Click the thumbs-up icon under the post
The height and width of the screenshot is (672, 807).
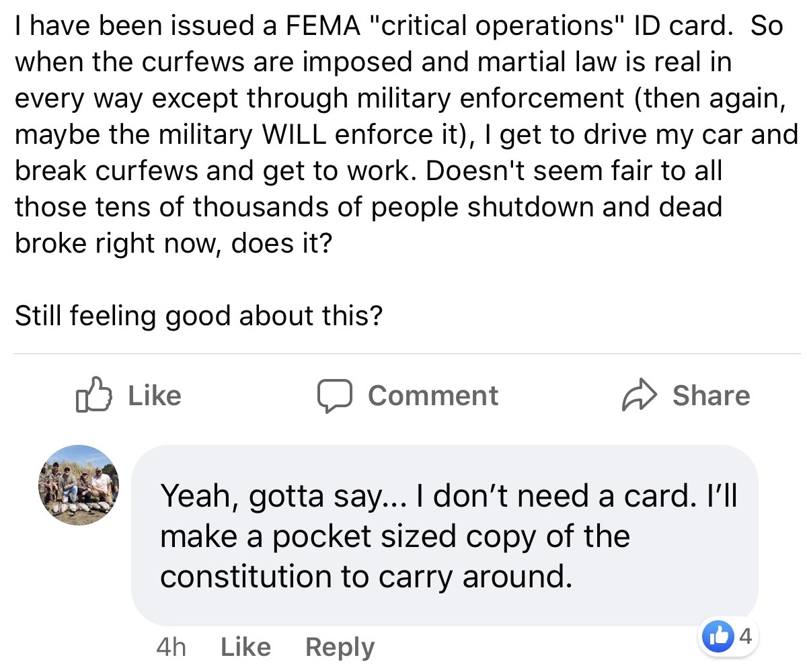[92, 395]
